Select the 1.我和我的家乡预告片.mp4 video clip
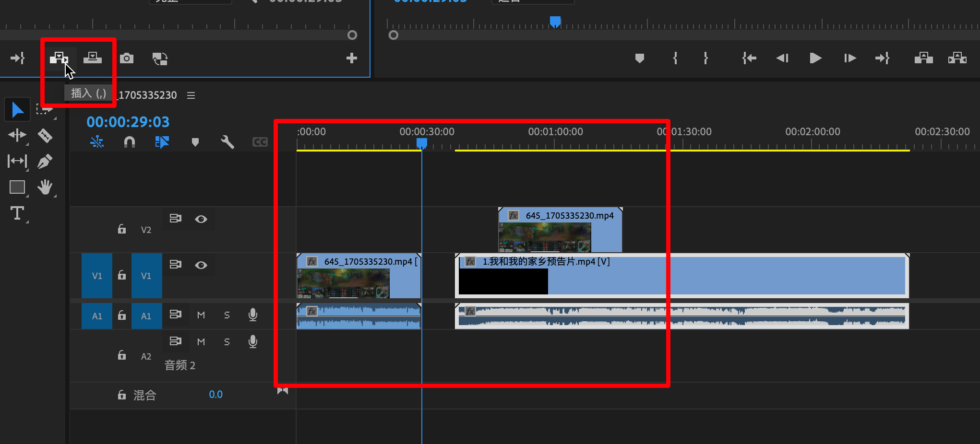980x444 pixels. point(682,276)
